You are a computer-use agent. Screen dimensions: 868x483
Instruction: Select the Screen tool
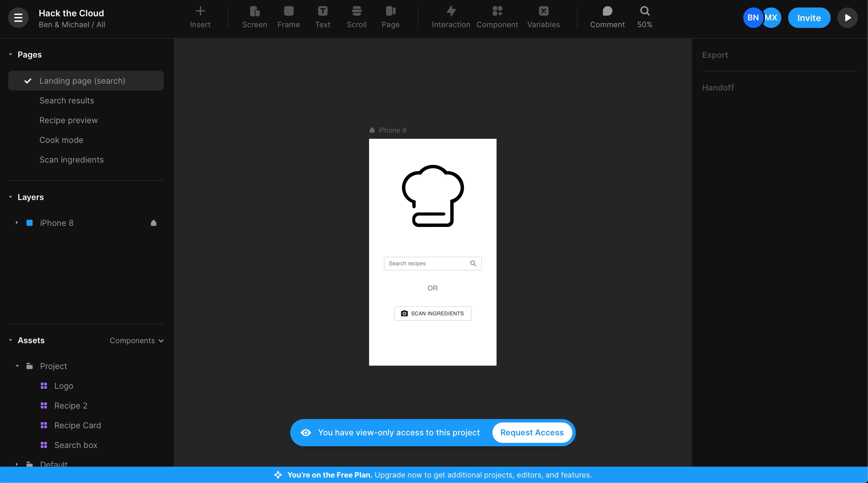tap(255, 17)
